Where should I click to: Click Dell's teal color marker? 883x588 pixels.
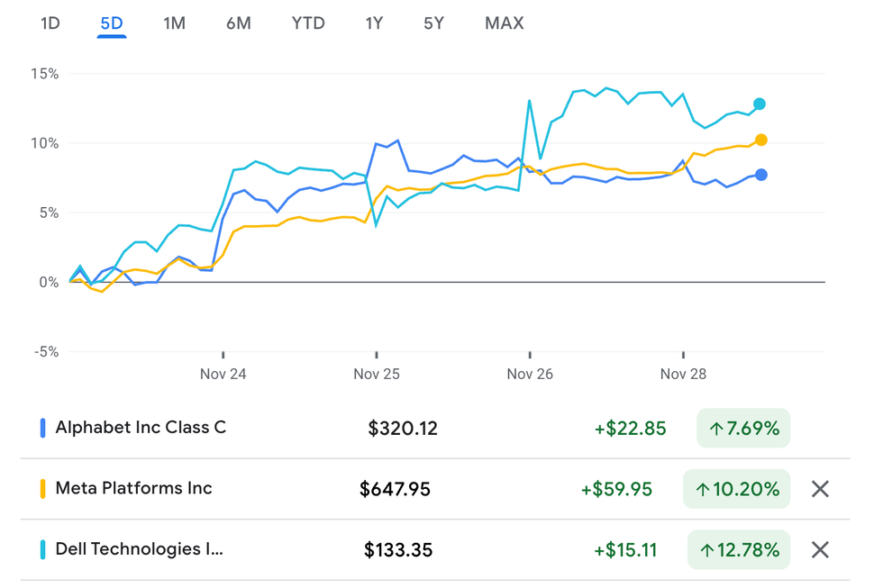pyautogui.click(x=42, y=549)
